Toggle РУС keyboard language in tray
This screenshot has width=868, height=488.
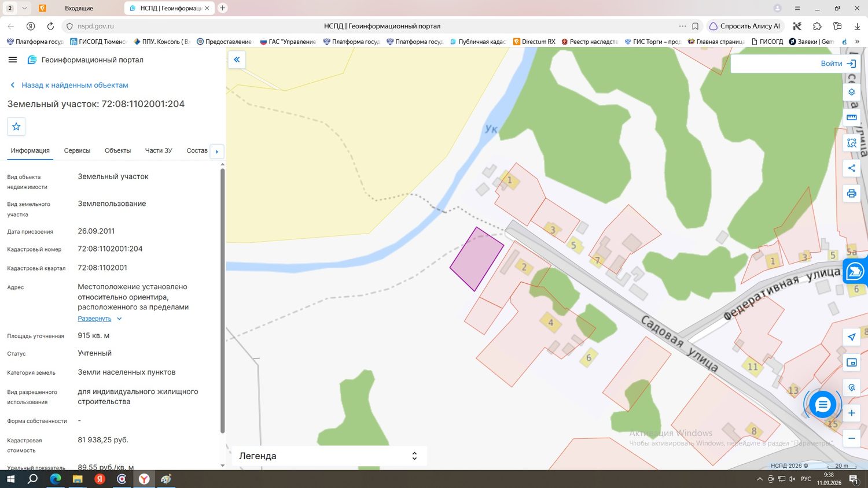tap(806, 479)
